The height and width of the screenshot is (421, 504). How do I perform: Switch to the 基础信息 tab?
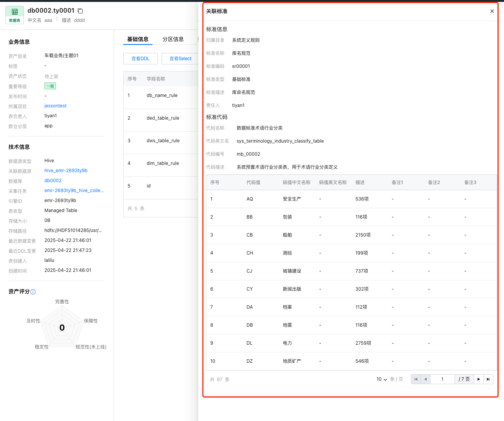click(138, 39)
